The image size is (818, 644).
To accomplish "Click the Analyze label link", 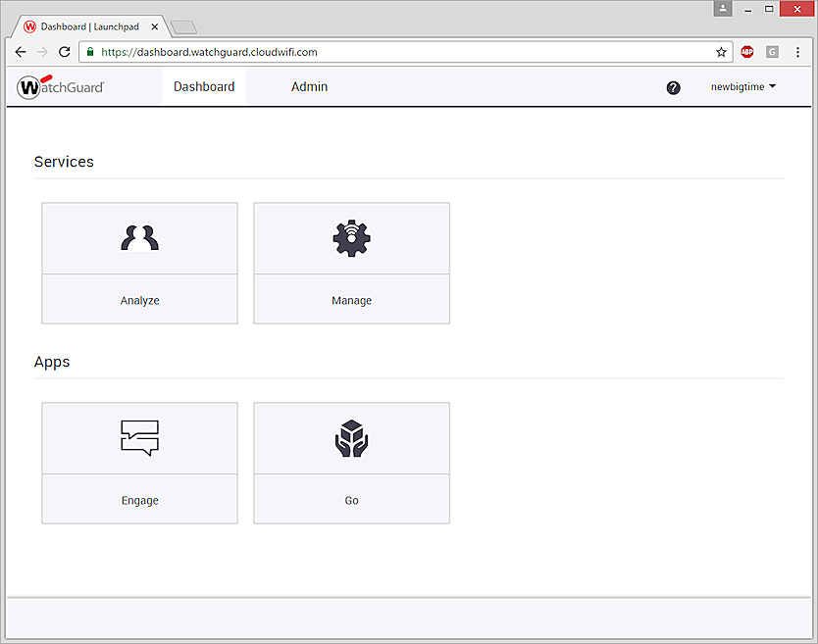I will click(139, 300).
